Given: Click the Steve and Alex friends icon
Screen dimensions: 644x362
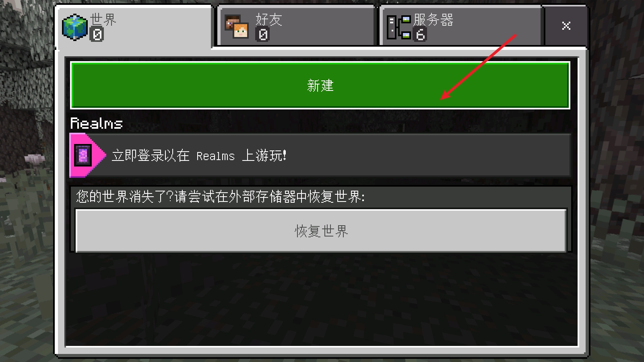Looking at the screenshot, I should (x=236, y=27).
